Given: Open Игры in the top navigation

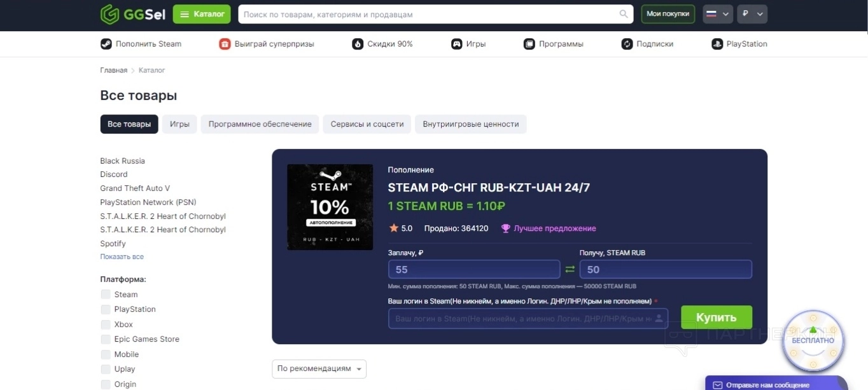Looking at the screenshot, I should pos(476,44).
